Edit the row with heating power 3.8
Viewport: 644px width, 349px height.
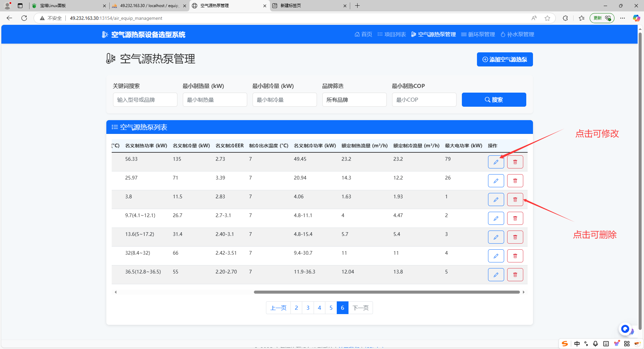click(496, 200)
